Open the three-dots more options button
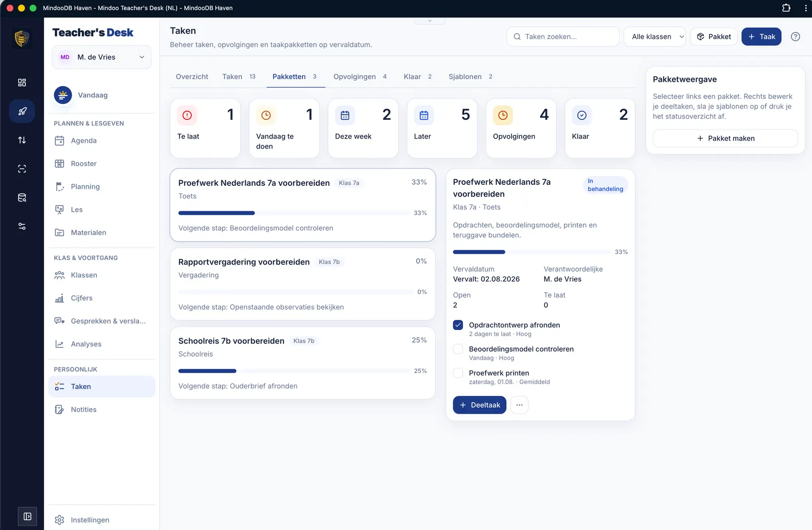 [x=519, y=405]
